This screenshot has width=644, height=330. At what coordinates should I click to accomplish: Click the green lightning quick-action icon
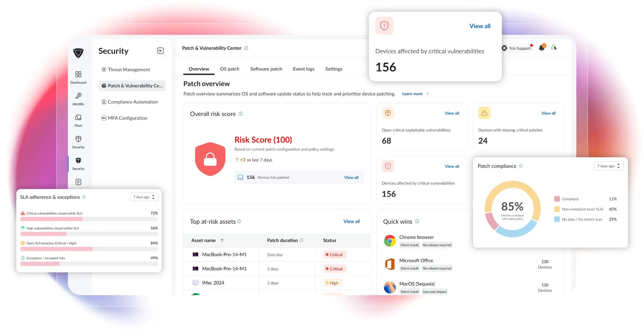coord(554,48)
